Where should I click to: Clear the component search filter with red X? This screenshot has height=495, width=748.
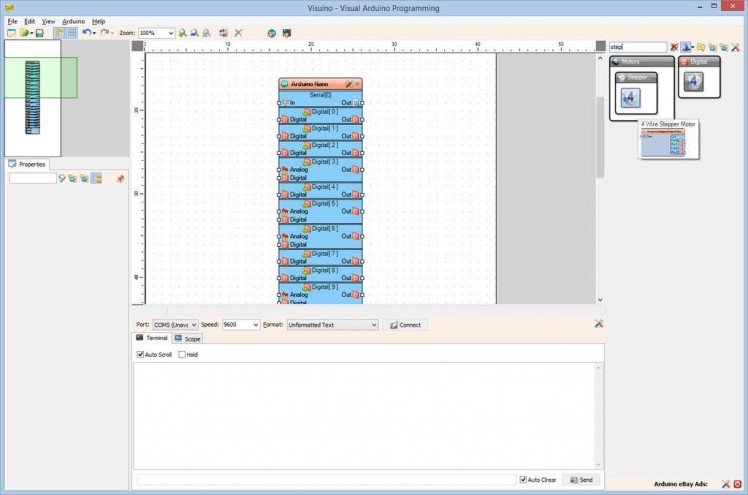(674, 47)
